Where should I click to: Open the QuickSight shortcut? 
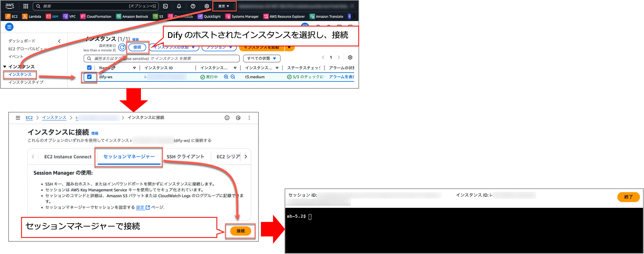[x=209, y=17]
